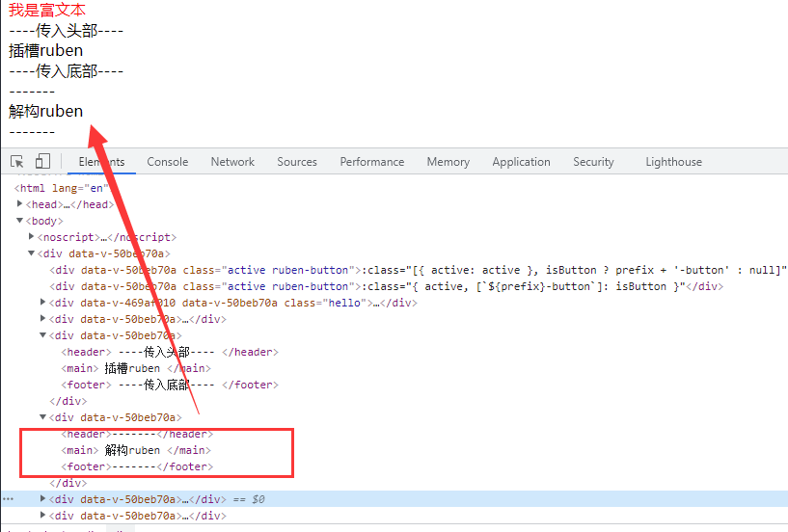Open the Network tab

pyautogui.click(x=232, y=162)
